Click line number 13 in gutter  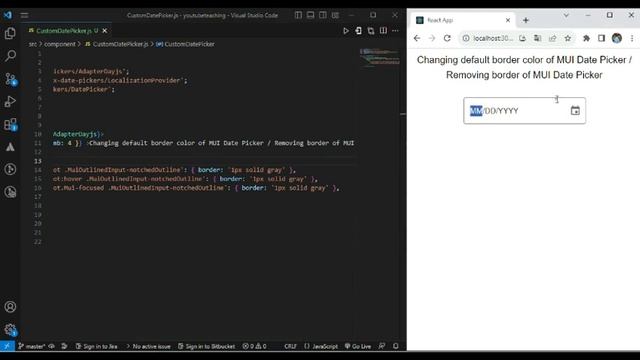(x=38, y=161)
